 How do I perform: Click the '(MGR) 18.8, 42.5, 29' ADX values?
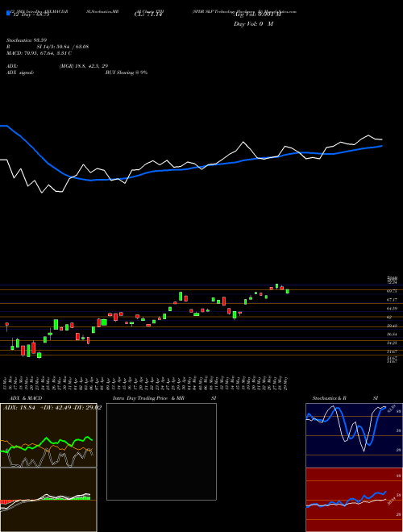point(83,66)
